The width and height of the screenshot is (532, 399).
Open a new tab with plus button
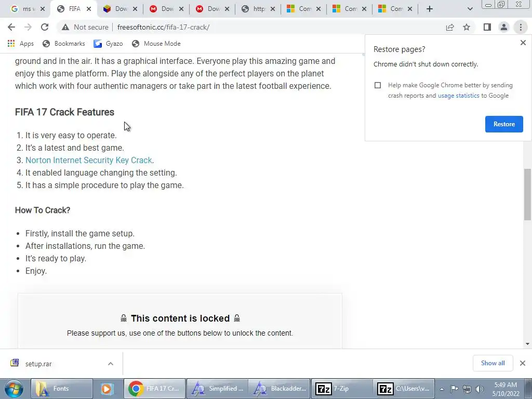point(430,9)
